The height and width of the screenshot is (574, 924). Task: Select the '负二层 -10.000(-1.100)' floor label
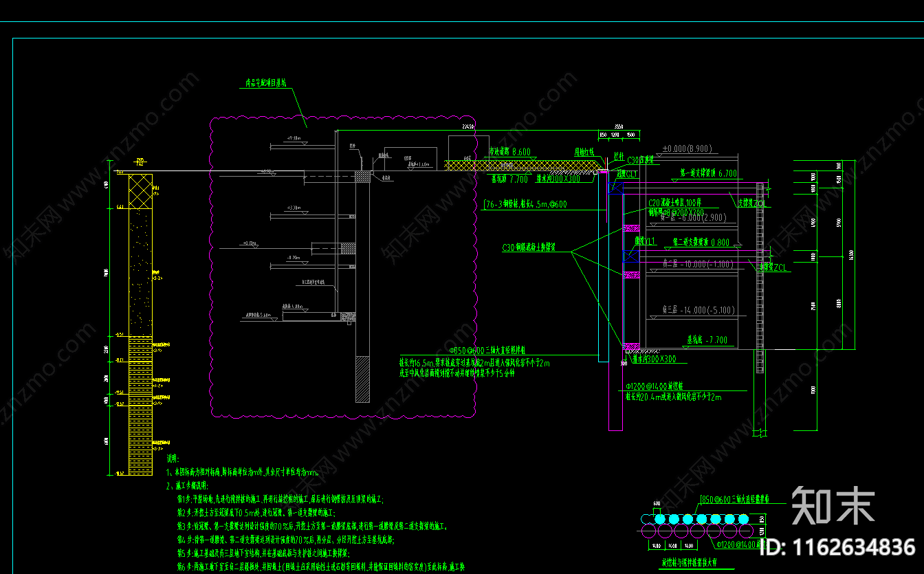click(698, 265)
